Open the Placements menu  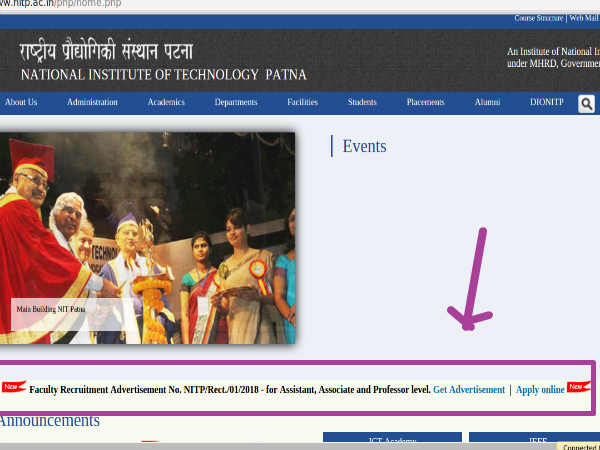[x=426, y=102]
